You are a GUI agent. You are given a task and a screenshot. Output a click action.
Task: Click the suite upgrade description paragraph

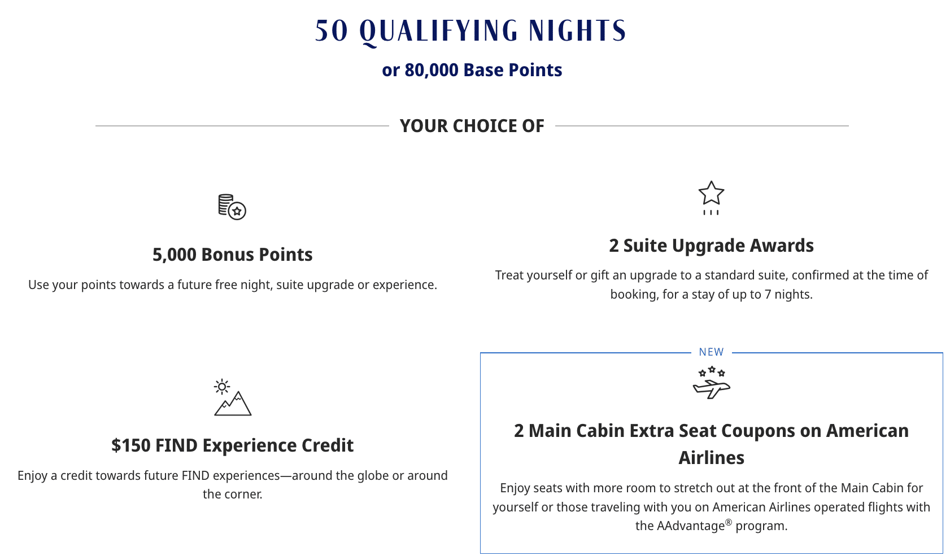[x=711, y=285]
